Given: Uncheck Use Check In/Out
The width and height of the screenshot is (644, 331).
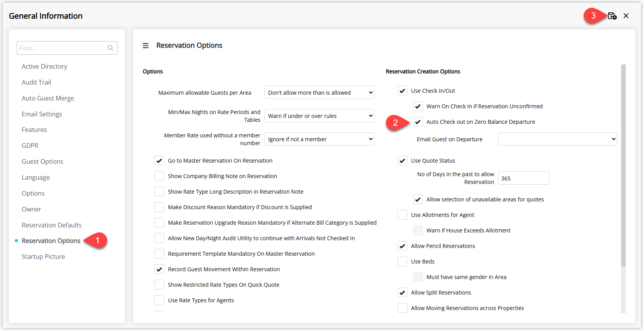Looking at the screenshot, I should coord(402,91).
